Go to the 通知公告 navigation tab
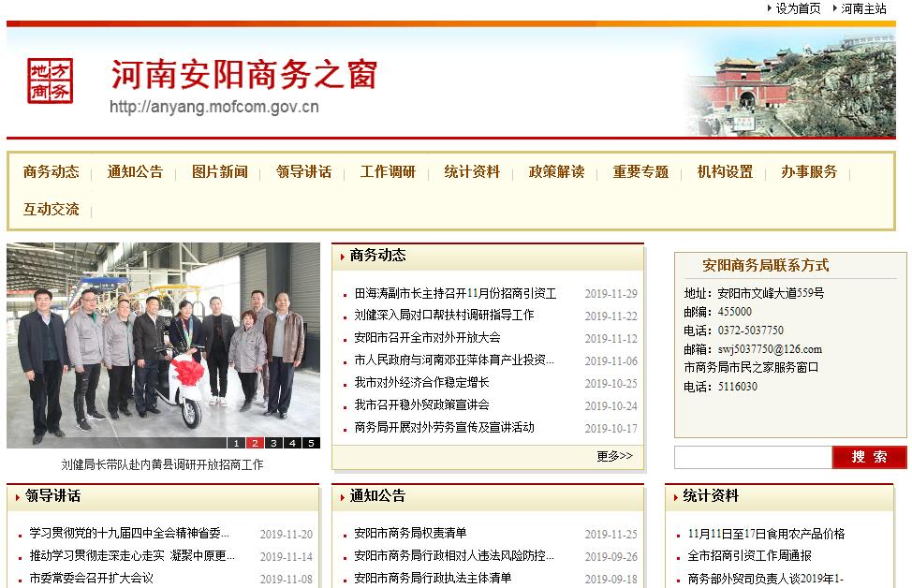This screenshot has height=588, width=912. point(135,172)
